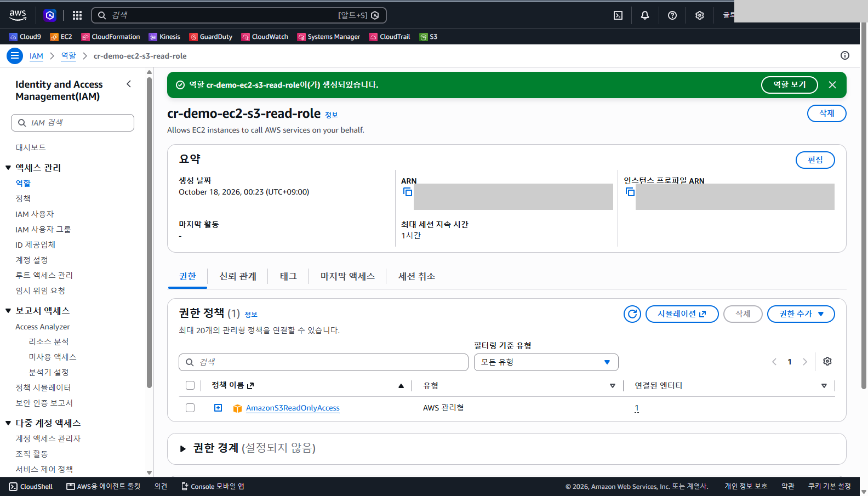
Task: Open the page info panel icon
Action: click(x=845, y=55)
